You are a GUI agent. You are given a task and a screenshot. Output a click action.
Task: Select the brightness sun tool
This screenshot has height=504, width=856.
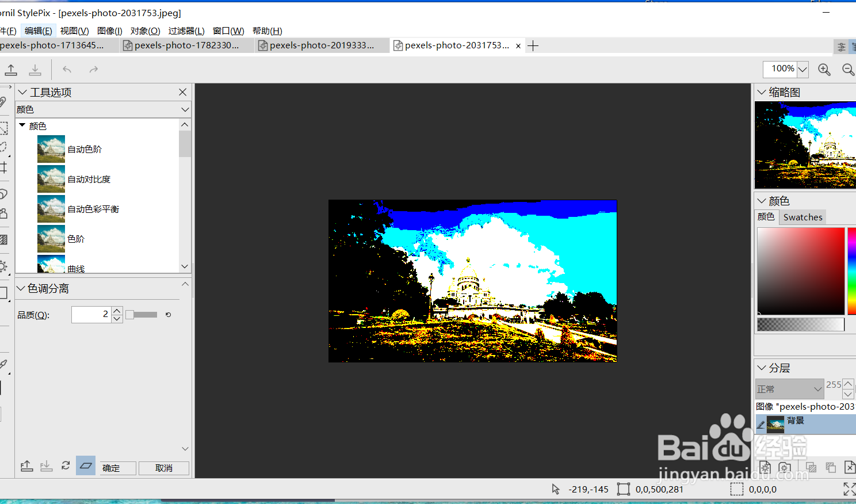[3, 266]
